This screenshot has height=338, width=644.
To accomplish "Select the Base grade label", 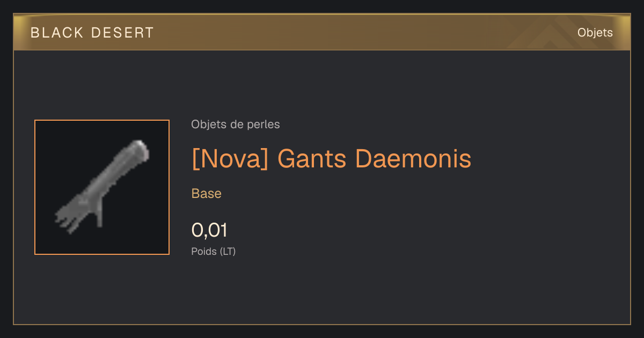I will click(207, 194).
